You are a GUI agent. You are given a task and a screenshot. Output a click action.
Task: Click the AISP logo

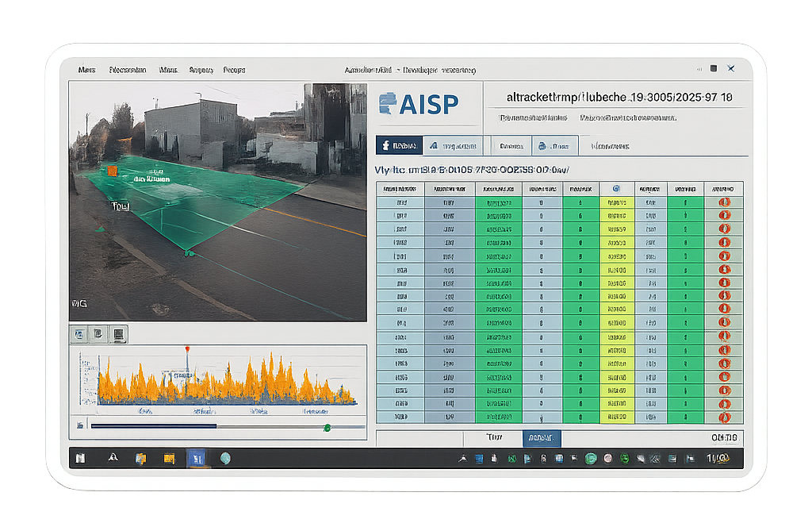(419, 104)
